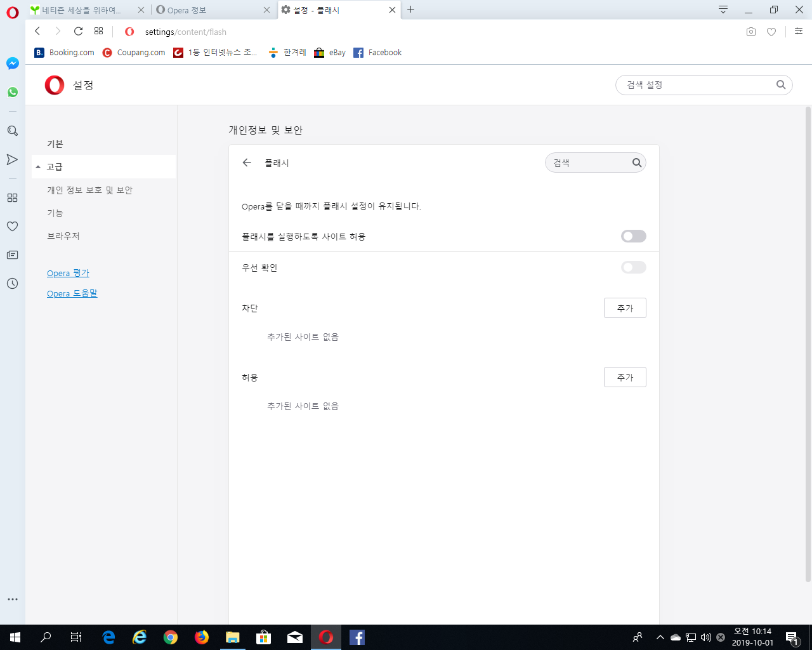Select 기능 in settings sidebar

coord(55,213)
